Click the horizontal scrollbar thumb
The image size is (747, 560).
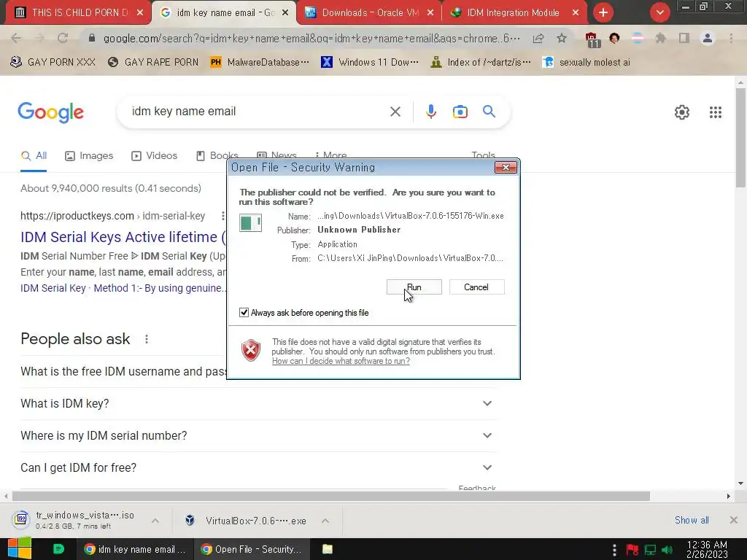331,496
